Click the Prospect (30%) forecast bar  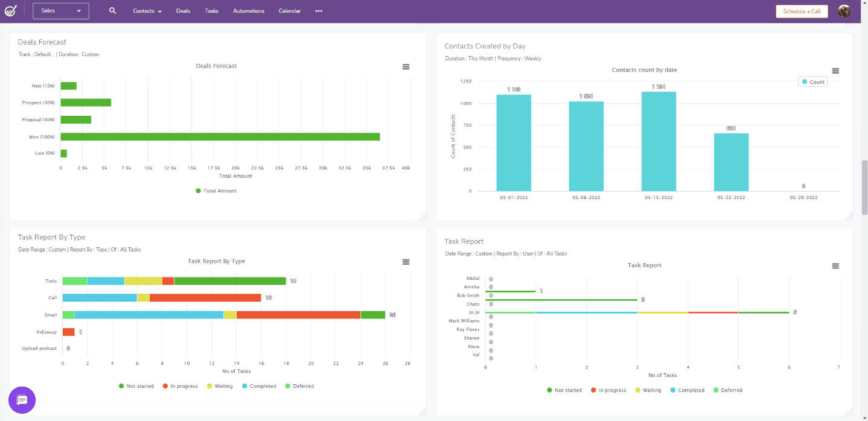point(86,103)
